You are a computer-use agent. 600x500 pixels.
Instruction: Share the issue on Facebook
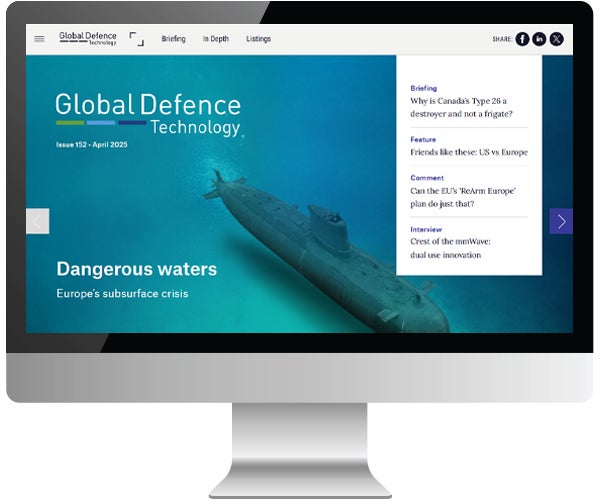522,39
